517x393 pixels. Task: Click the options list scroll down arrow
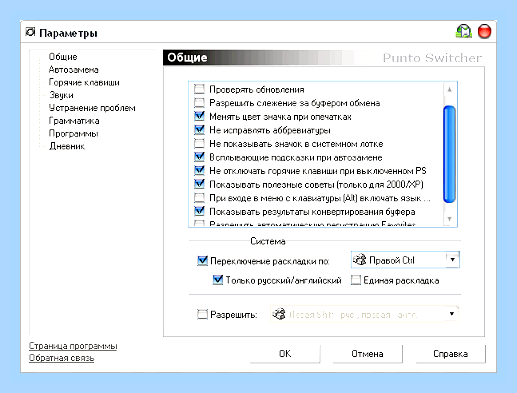[x=449, y=219]
